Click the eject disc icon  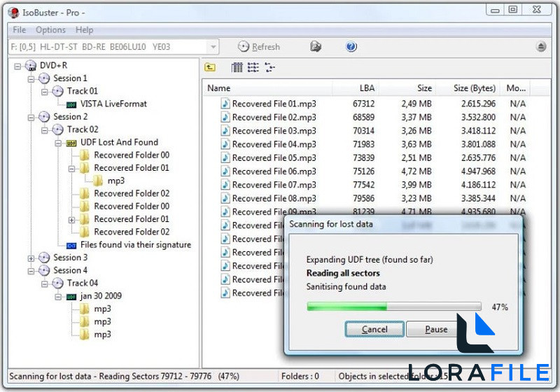tap(541, 46)
